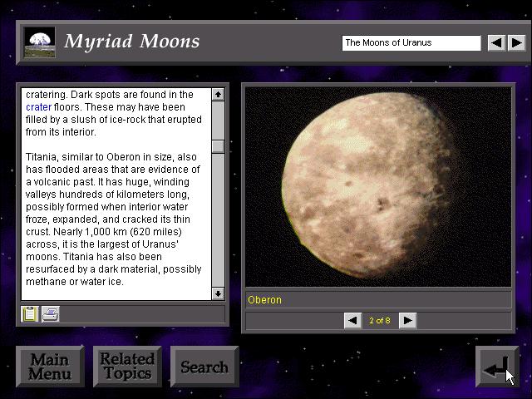Click the return back arrow button
532x399 pixels.
(497, 367)
